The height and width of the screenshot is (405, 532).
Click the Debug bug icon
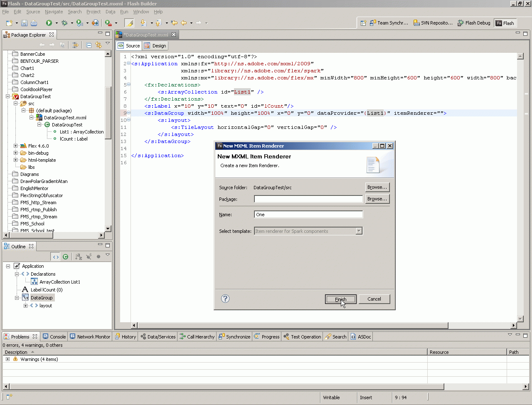64,23
